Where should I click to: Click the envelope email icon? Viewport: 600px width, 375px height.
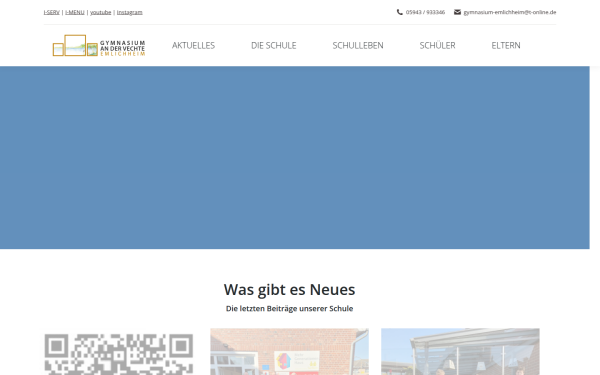click(x=457, y=12)
